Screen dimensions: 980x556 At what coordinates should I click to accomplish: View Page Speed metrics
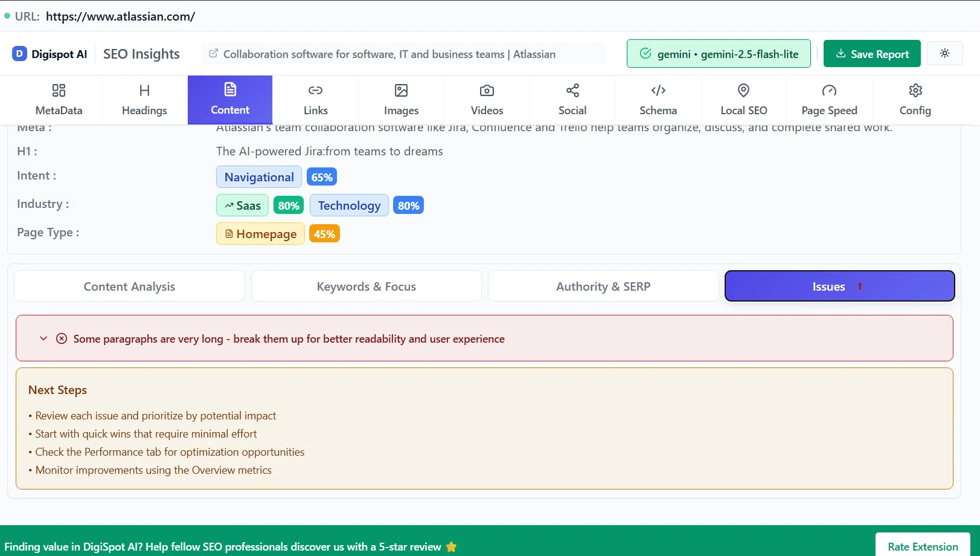829,100
